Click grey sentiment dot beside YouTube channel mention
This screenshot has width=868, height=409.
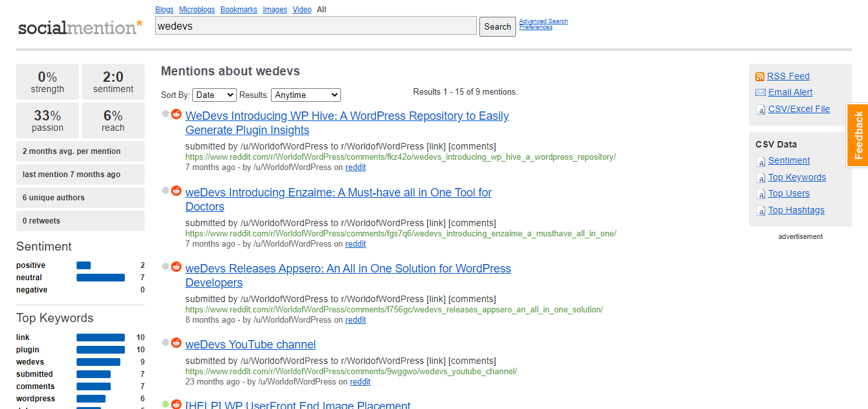click(165, 343)
